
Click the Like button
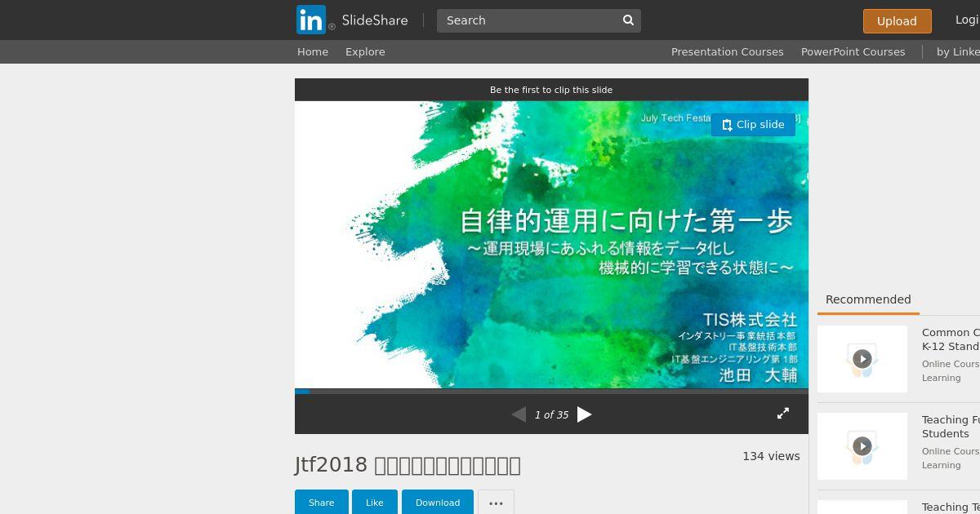point(374,503)
